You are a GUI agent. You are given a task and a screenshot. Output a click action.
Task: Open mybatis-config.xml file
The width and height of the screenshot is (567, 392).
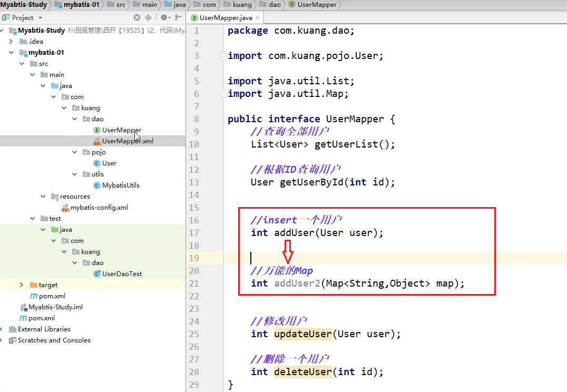tap(99, 208)
